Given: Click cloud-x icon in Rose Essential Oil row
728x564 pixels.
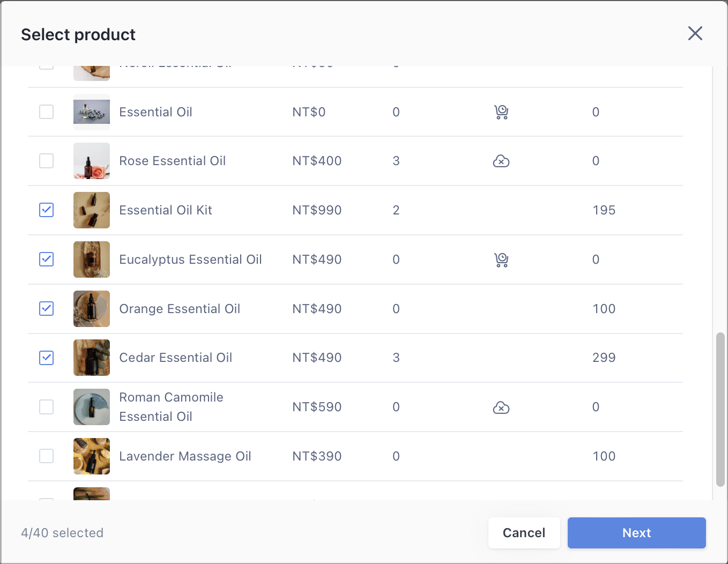Looking at the screenshot, I should click(501, 161).
